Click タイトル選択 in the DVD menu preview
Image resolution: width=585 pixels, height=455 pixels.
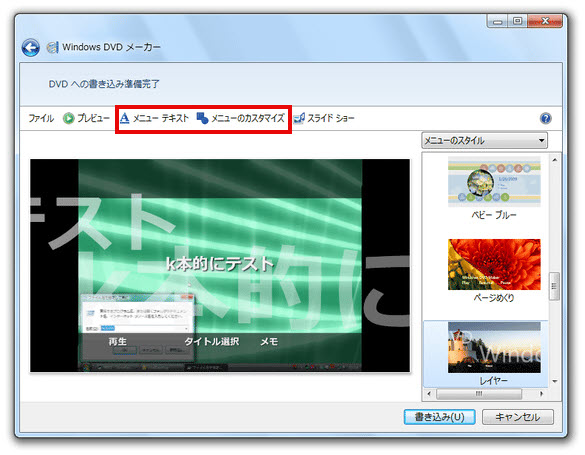coord(212,342)
